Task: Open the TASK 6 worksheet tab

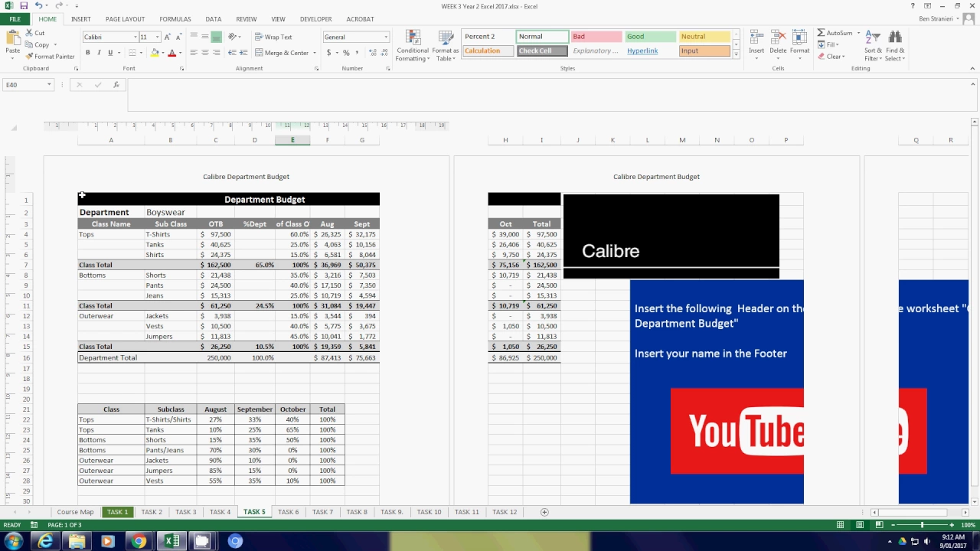Action: [289, 512]
